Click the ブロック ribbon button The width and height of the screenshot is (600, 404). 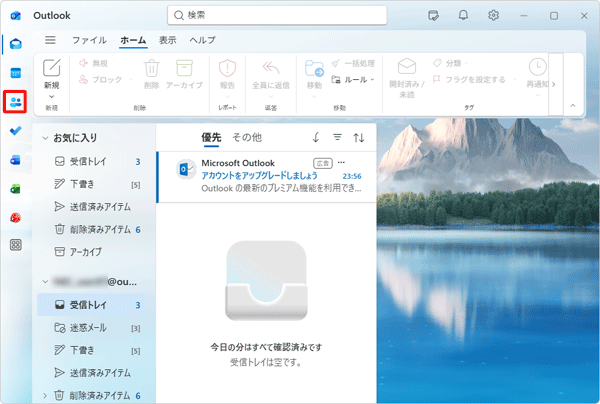point(101,80)
